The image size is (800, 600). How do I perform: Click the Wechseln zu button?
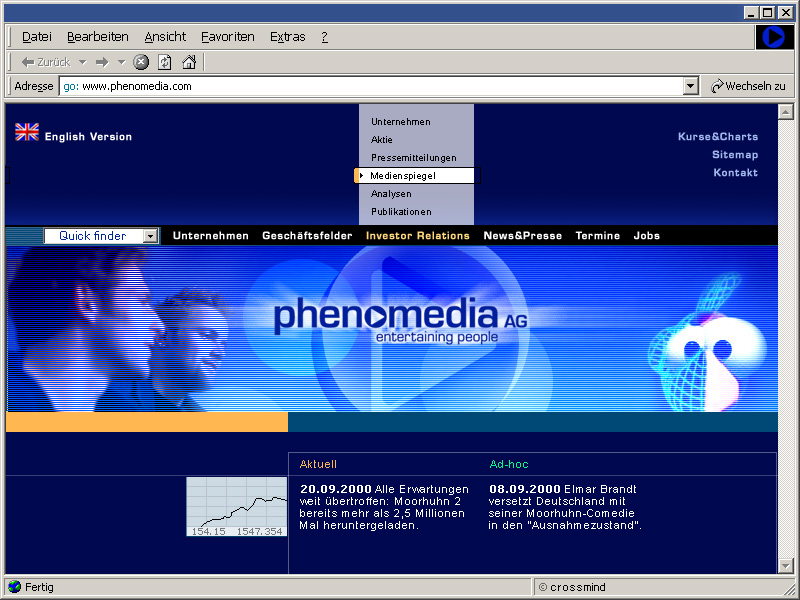click(x=748, y=86)
